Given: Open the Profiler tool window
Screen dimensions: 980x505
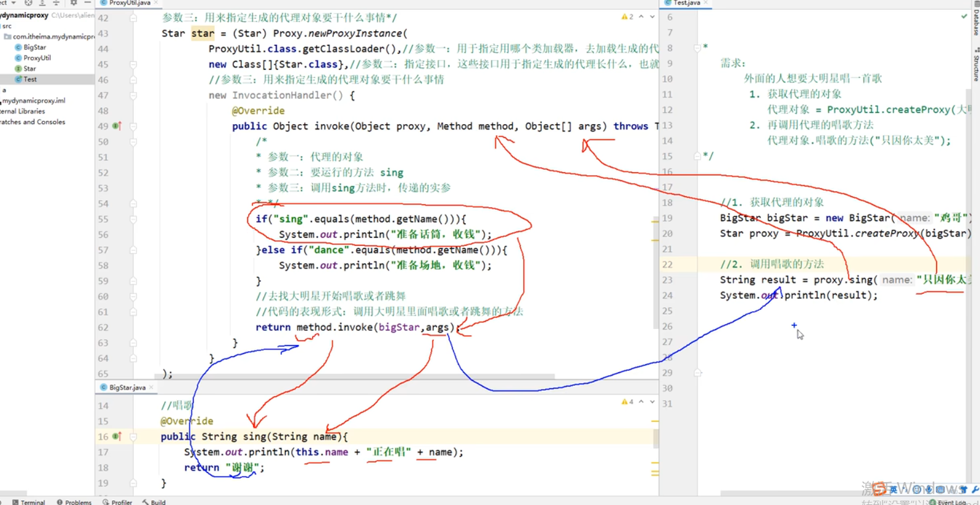Looking at the screenshot, I should [x=117, y=502].
